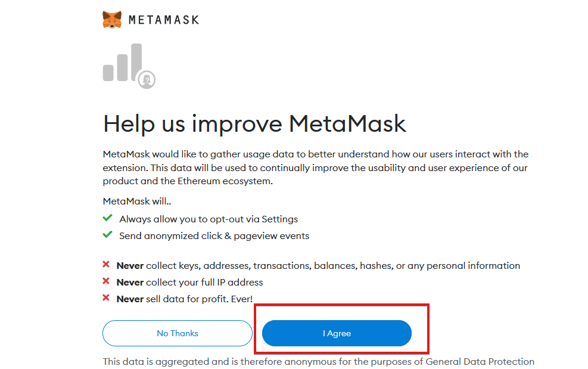Click 'Never collect your full IP address' text

pos(190,283)
